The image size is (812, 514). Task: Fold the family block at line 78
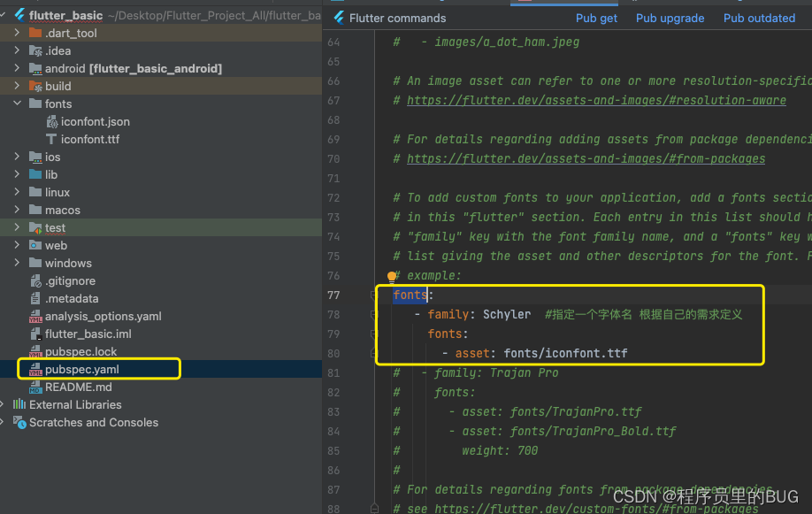[374, 315]
